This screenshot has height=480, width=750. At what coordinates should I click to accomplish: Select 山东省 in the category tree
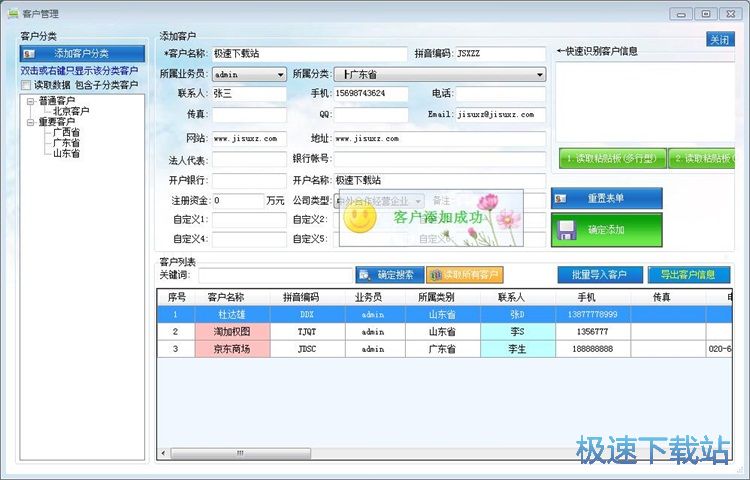pos(66,153)
